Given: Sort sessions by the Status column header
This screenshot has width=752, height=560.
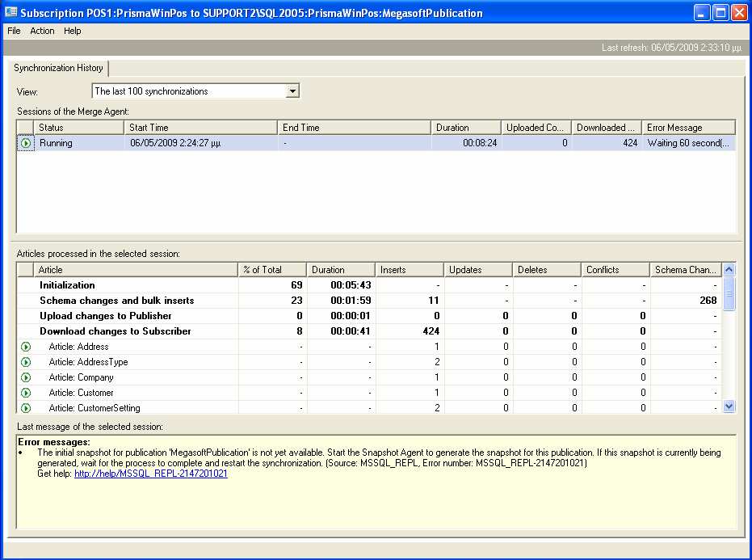Looking at the screenshot, I should [78, 128].
